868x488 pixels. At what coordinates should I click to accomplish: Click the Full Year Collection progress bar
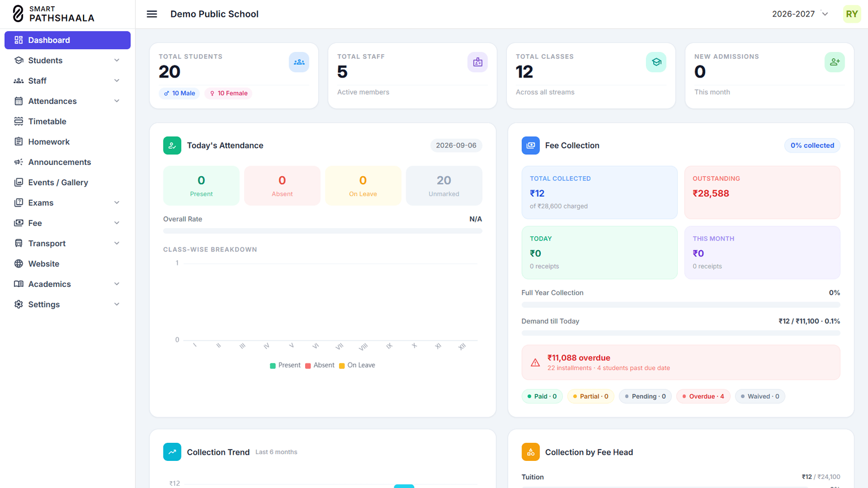tap(680, 305)
